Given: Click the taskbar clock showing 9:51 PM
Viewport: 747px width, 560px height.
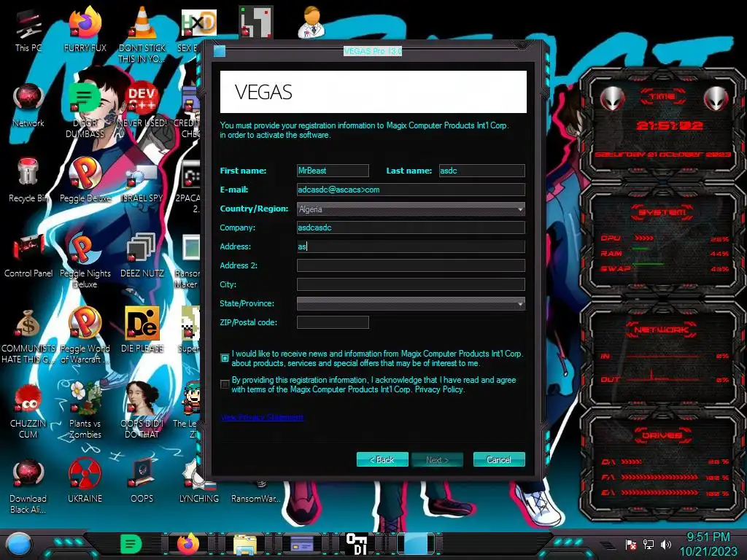Looking at the screenshot, I should [x=708, y=544].
